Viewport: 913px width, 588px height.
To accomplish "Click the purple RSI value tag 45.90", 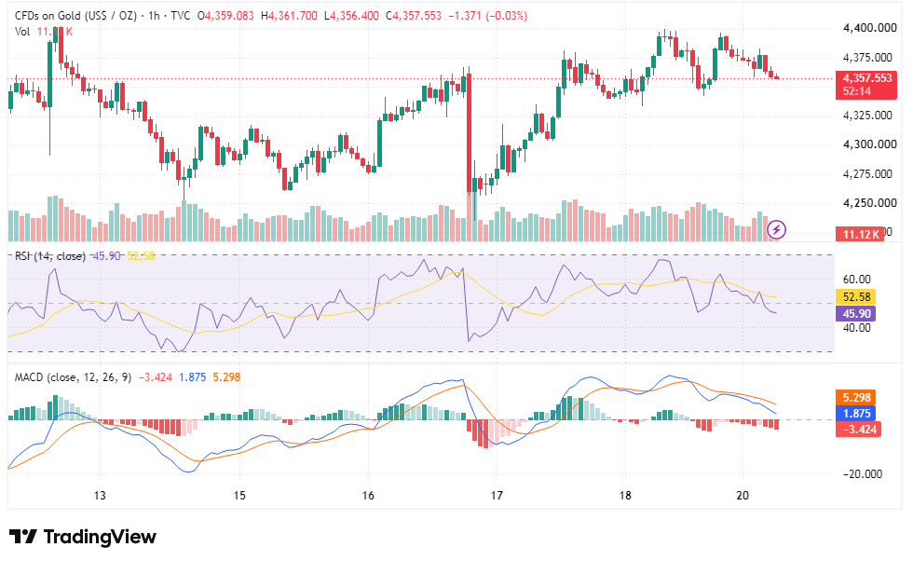I will (x=856, y=314).
